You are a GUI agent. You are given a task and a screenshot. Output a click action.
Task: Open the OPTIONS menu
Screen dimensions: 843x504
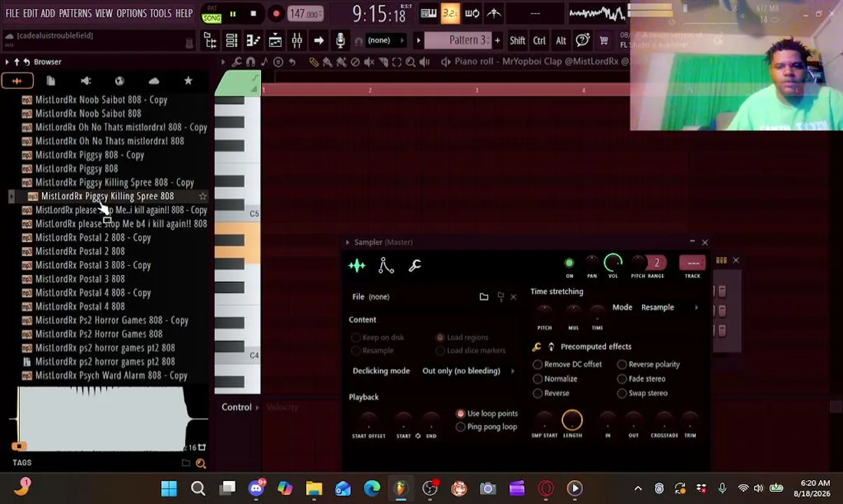tap(131, 13)
